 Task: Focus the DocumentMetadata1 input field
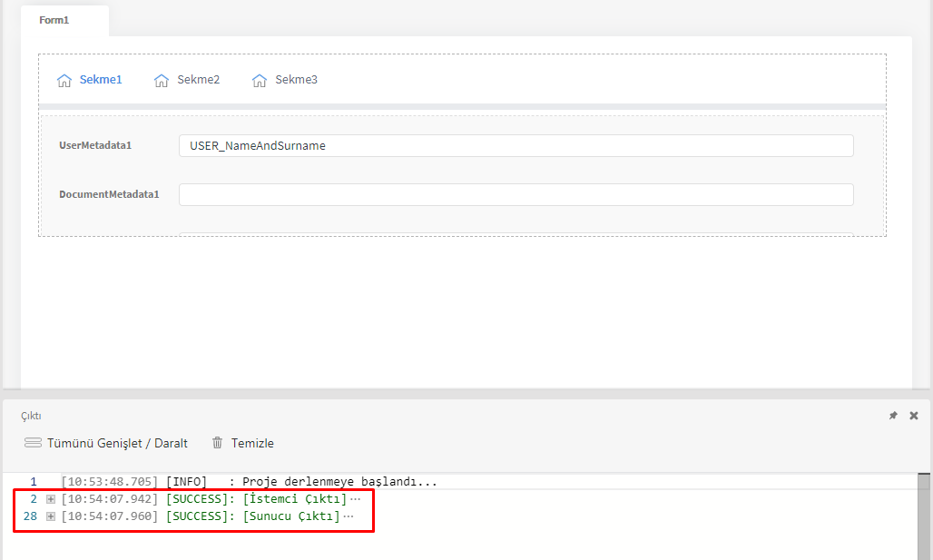point(516,194)
